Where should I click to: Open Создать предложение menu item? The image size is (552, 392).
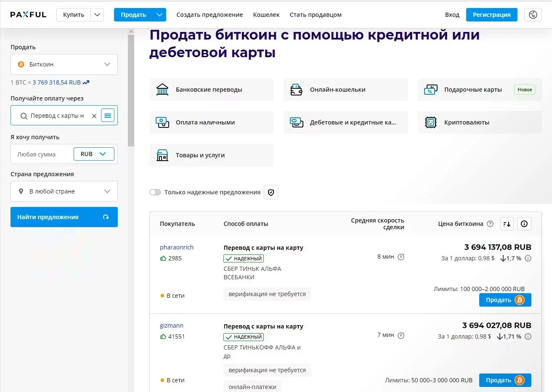210,15
